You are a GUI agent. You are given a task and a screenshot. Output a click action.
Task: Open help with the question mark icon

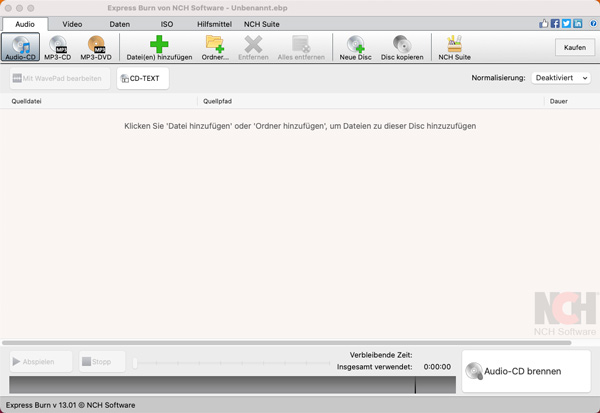click(x=593, y=24)
